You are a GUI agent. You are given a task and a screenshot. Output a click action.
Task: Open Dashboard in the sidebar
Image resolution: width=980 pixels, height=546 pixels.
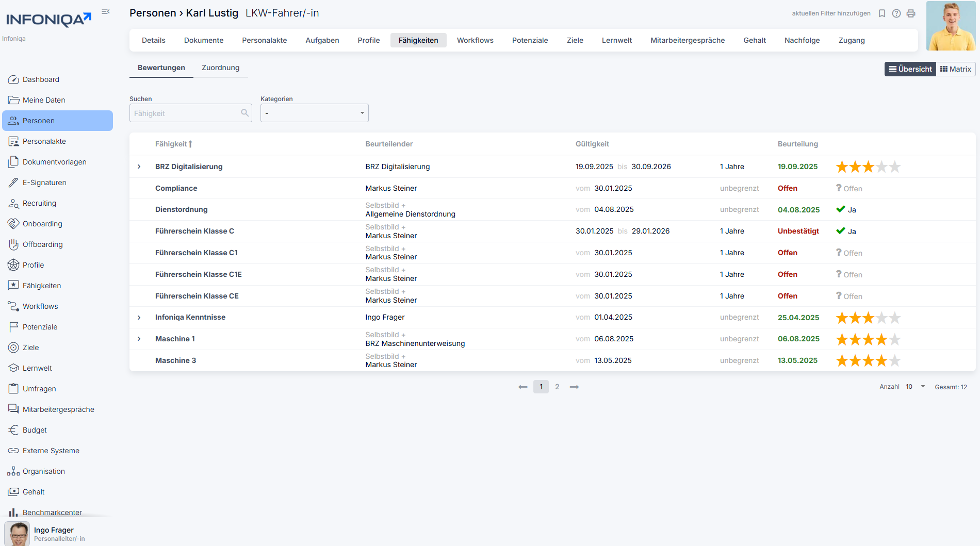coord(58,79)
